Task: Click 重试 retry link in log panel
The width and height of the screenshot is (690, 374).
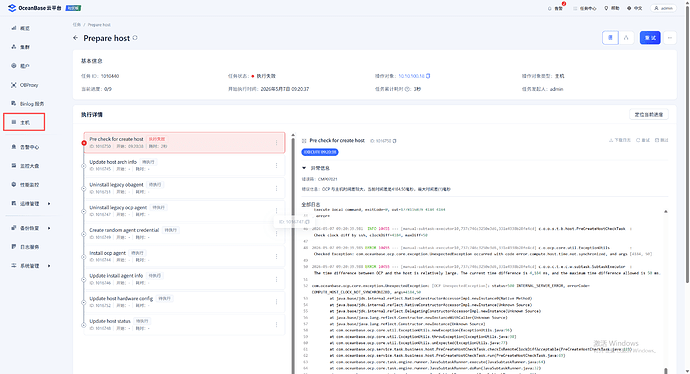Action: 643,140
